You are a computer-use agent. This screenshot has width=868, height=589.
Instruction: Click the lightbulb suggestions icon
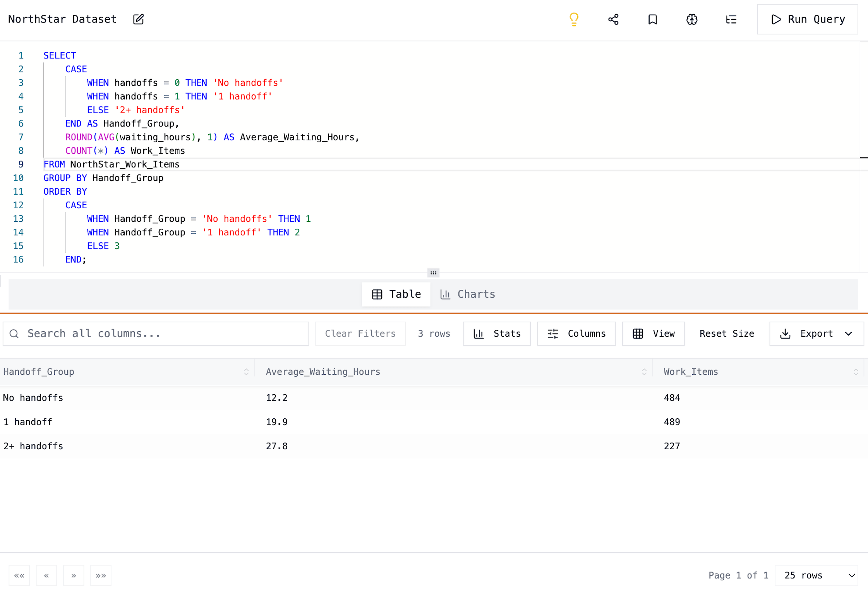(x=574, y=19)
